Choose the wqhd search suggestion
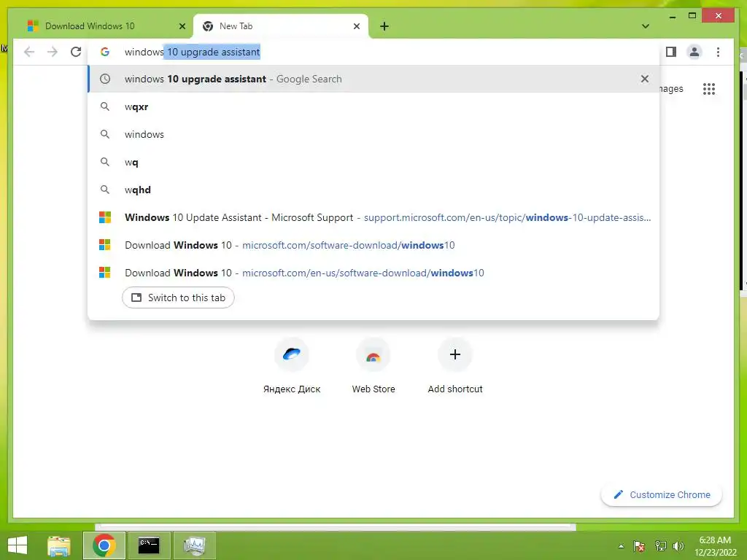This screenshot has width=747, height=560. tap(374, 190)
